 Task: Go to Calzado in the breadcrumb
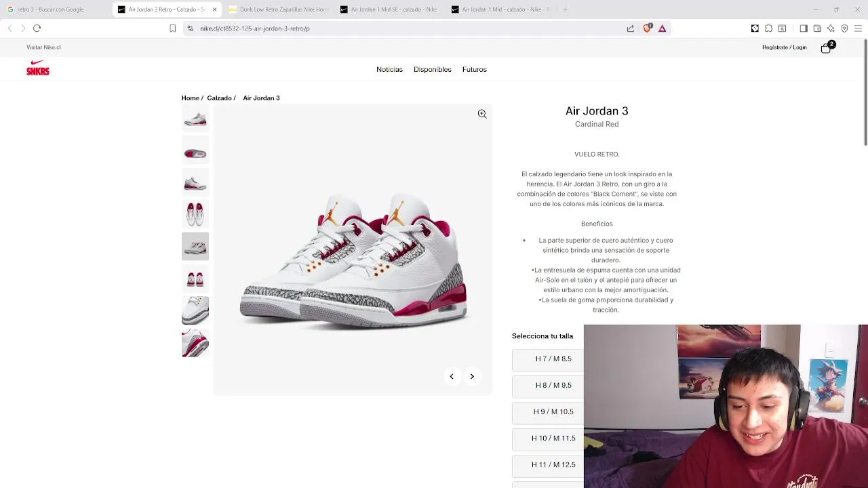tap(219, 98)
